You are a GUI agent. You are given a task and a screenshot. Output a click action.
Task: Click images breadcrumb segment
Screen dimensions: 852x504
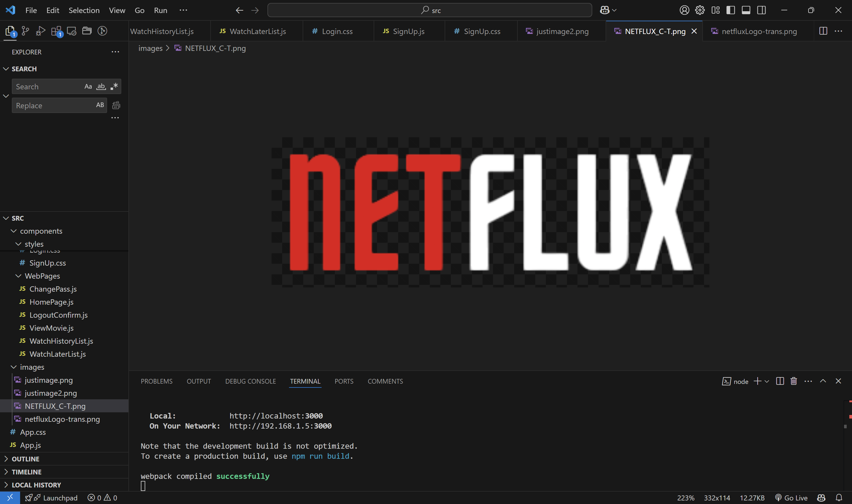(x=151, y=48)
